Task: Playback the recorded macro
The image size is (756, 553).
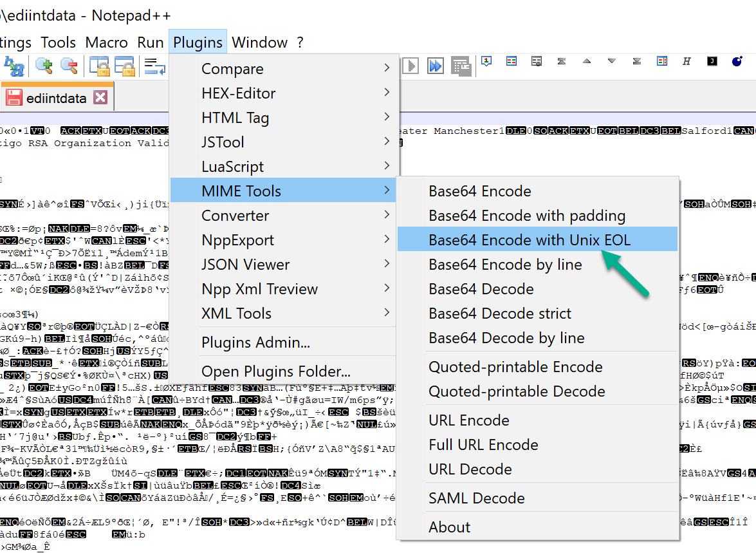Action: click(x=410, y=64)
